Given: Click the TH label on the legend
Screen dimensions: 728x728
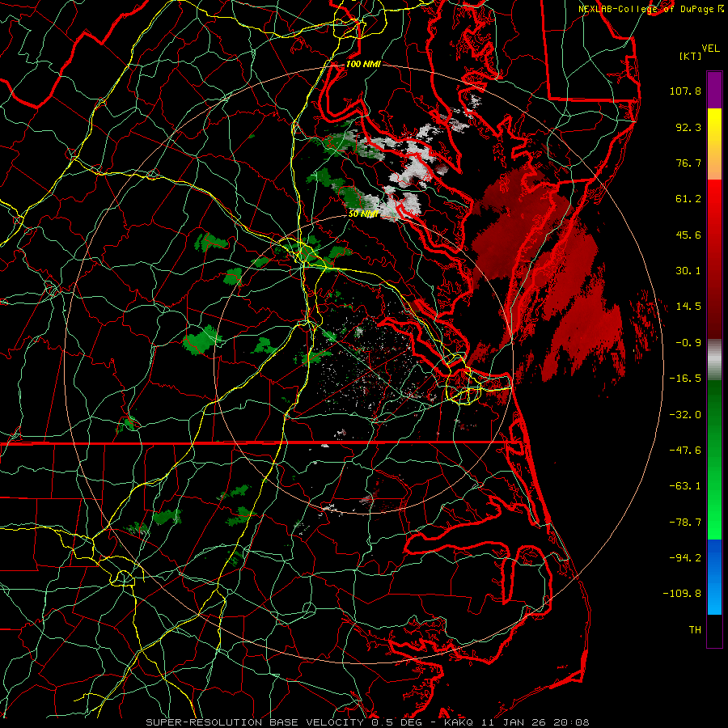Looking at the screenshot, I should 695,630.
